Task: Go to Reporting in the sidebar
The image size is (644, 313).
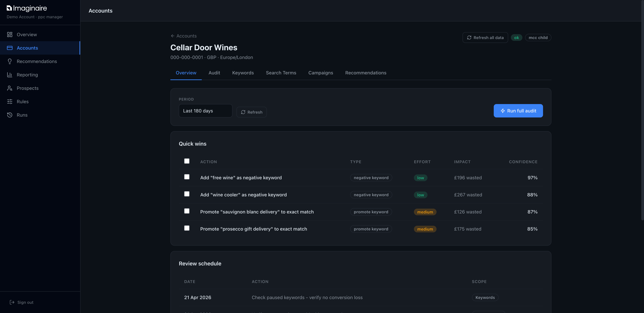Action: (x=40, y=75)
